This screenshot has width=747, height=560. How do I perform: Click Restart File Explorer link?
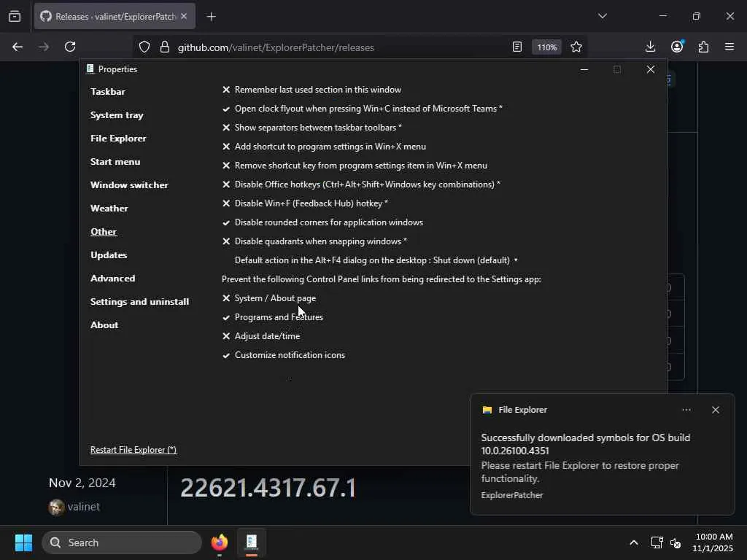coord(133,449)
